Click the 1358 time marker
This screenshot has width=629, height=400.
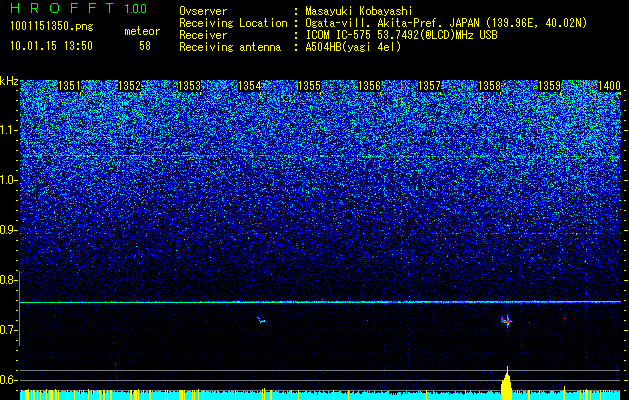tap(489, 86)
